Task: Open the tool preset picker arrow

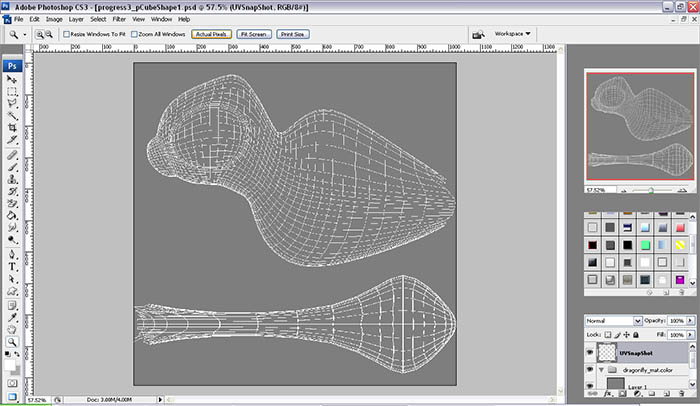Action: click(25, 34)
